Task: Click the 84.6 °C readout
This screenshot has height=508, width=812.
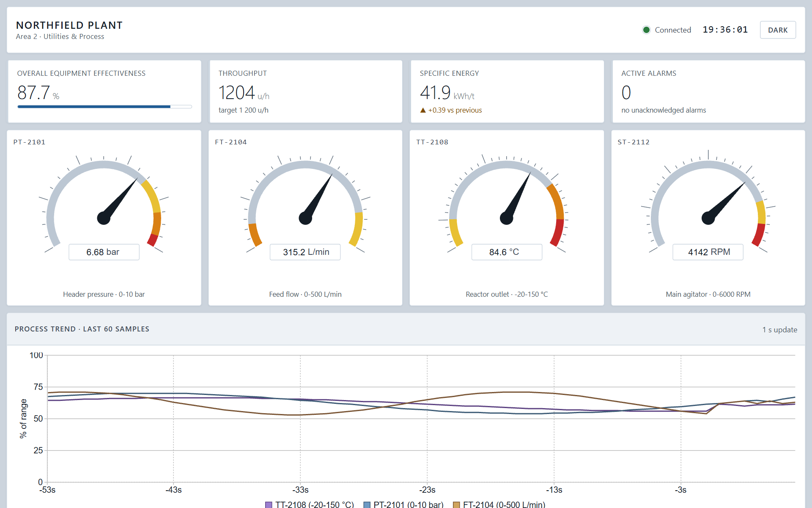Action: (507, 252)
